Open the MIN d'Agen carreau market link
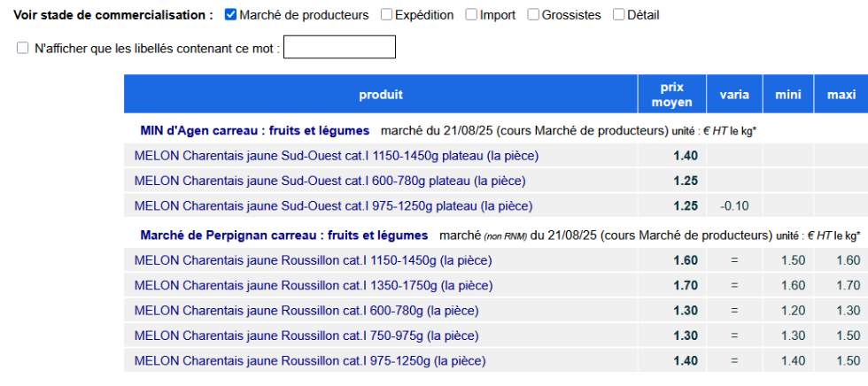868x386 pixels. tap(255, 131)
